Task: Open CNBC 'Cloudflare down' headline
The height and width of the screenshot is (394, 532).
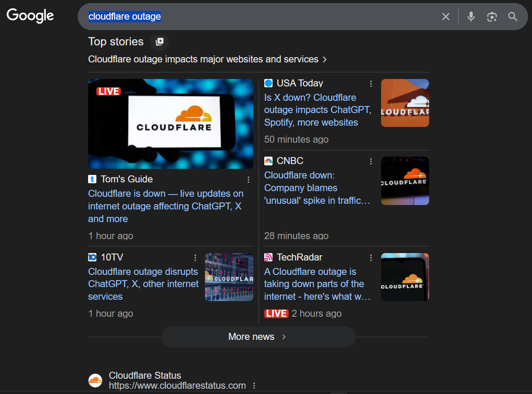Action: tap(317, 188)
